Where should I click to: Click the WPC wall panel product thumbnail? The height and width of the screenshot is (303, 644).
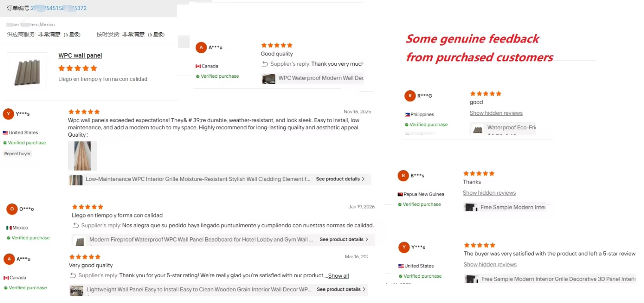27,71
